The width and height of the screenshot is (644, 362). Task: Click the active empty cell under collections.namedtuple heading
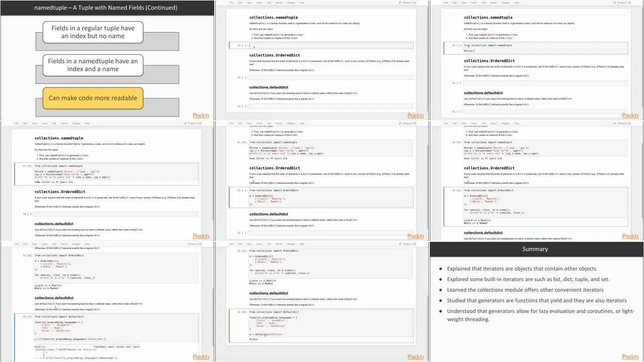point(331,45)
